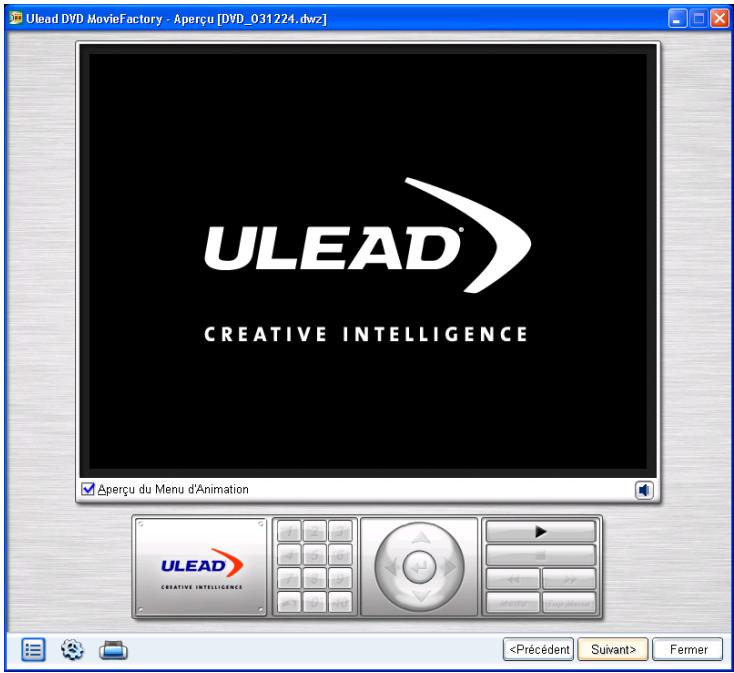Tap keypad number 6 on remote

[340, 555]
